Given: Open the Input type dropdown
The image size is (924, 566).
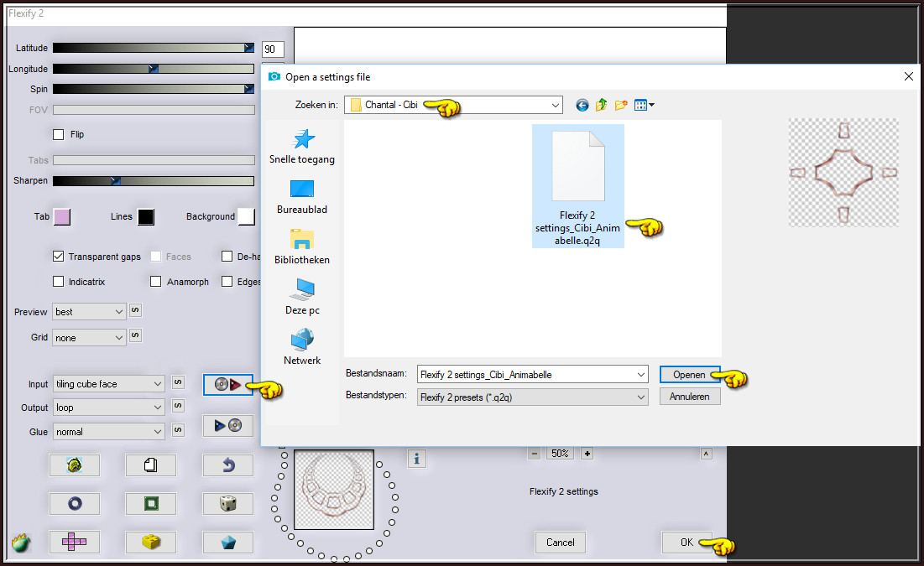Looking at the screenshot, I should coord(108,384).
